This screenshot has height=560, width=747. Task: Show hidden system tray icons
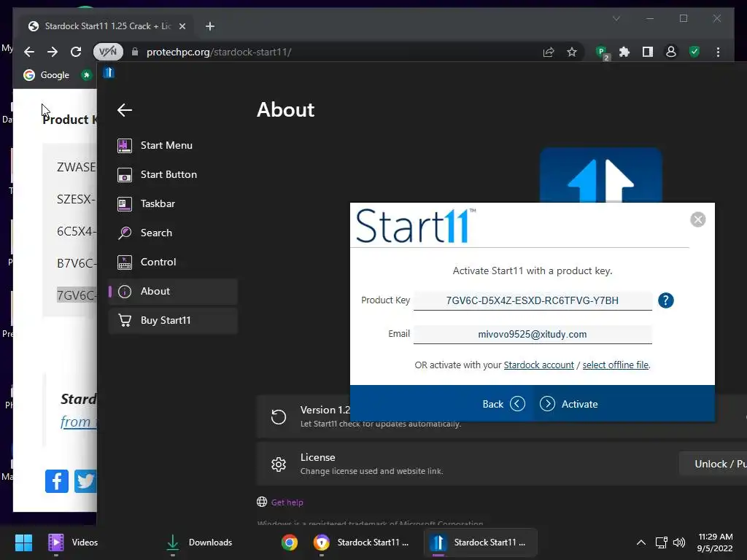[641, 542]
